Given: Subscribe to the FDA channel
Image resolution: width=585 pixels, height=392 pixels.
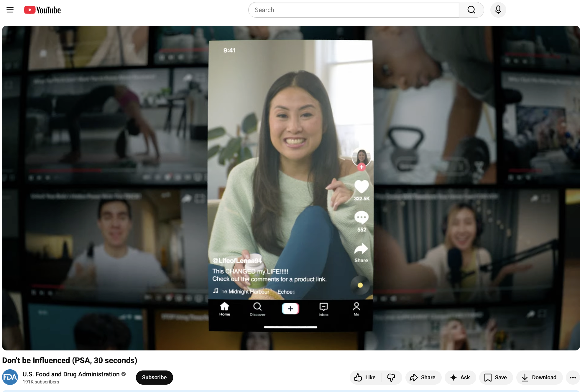Looking at the screenshot, I should click(154, 377).
